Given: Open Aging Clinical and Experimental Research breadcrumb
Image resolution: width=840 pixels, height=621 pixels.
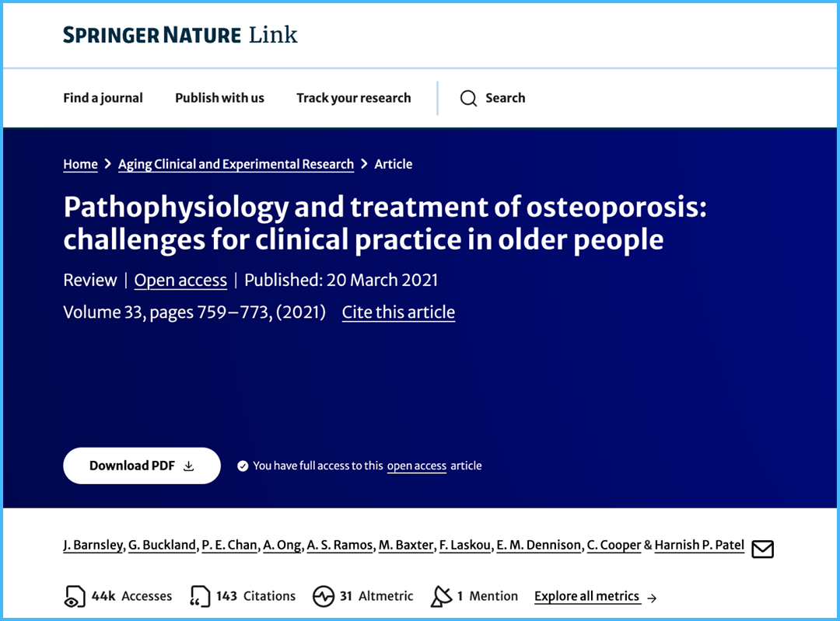Looking at the screenshot, I should (x=236, y=164).
